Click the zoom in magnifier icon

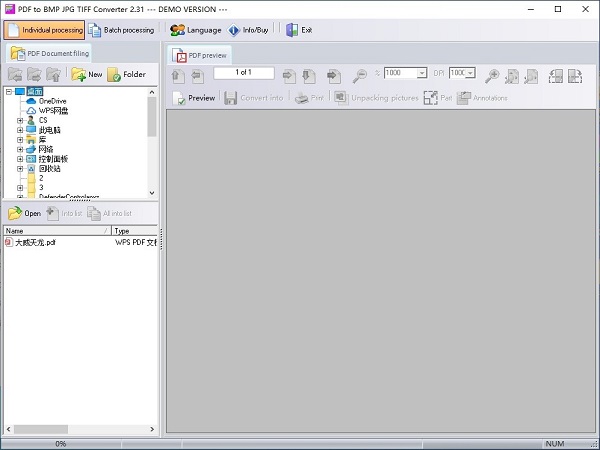point(492,76)
